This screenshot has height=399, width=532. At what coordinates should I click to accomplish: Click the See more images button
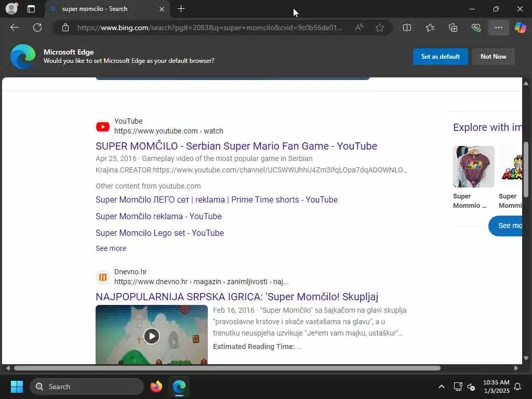(x=505, y=225)
